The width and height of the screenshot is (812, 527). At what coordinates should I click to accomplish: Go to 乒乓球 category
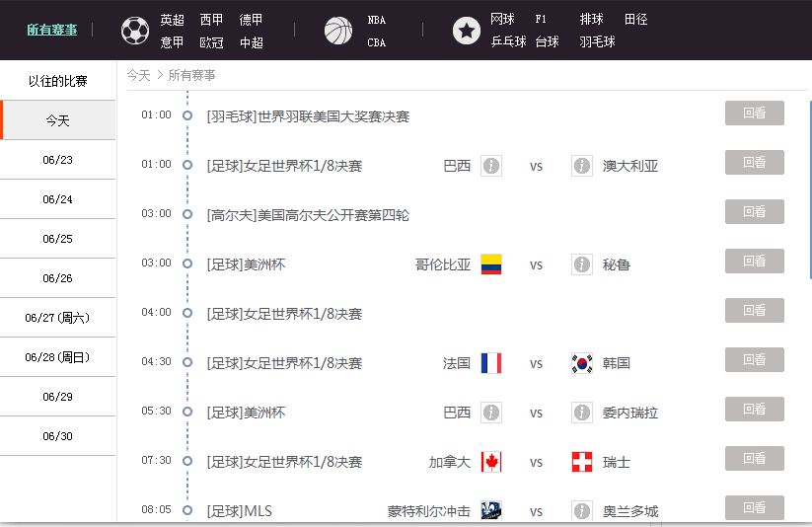pos(508,41)
